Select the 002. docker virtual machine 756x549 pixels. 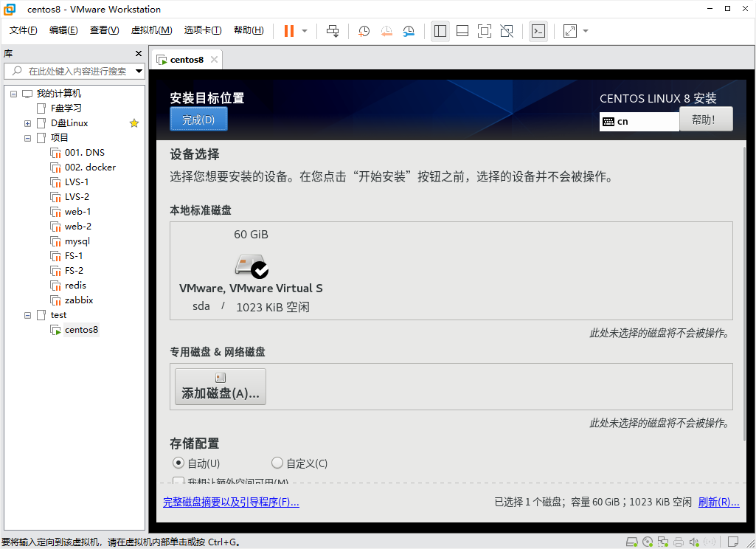[90, 168]
